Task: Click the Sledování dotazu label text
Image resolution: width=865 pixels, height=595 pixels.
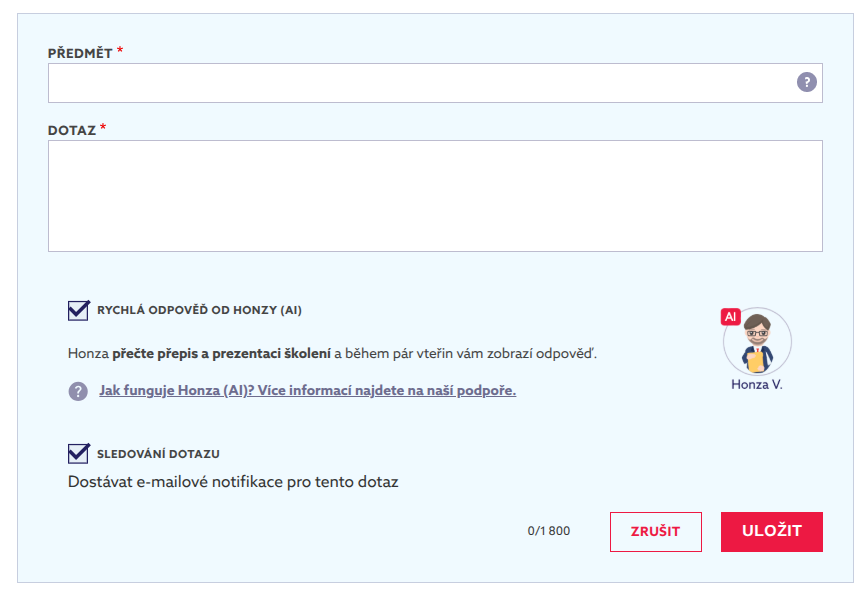Action: coord(158,455)
